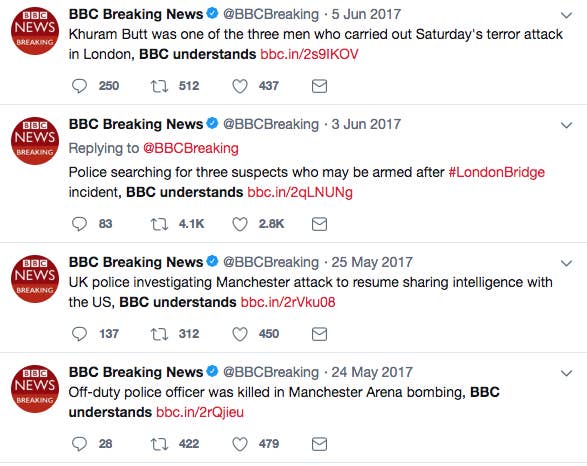Open the 24 May 2017 tweet timestamp
587x466 pixels.
(x=372, y=372)
